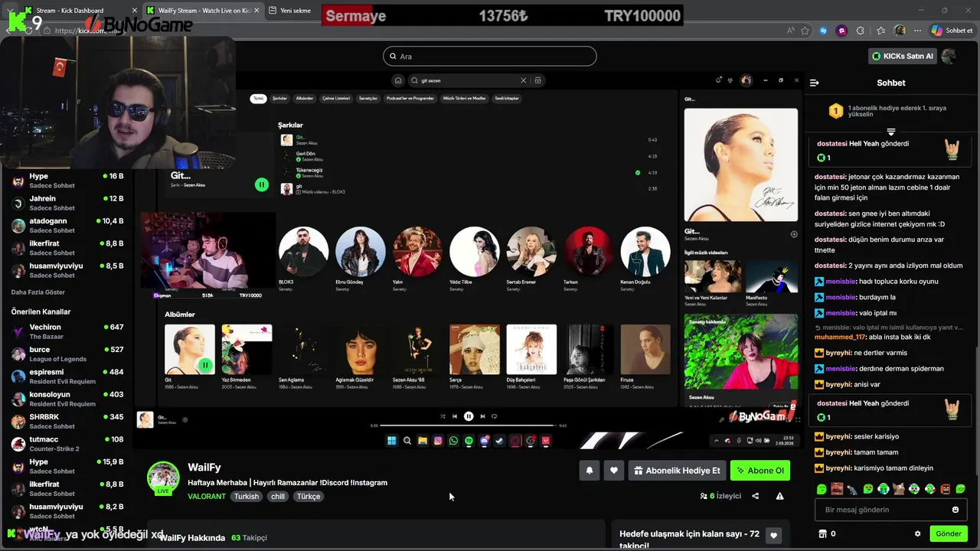The image size is (980, 551).
Task: Follow WailFy with the heart icon
Action: (x=613, y=471)
